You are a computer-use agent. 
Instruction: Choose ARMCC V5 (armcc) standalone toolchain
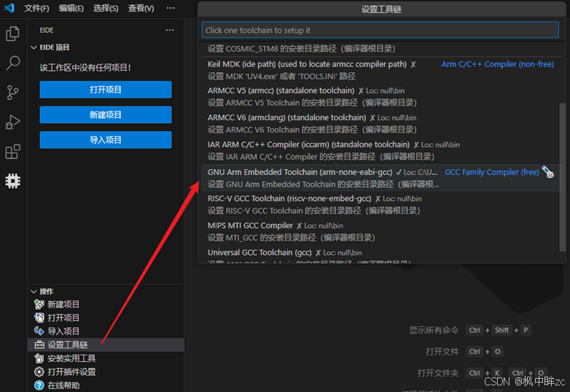(x=380, y=97)
